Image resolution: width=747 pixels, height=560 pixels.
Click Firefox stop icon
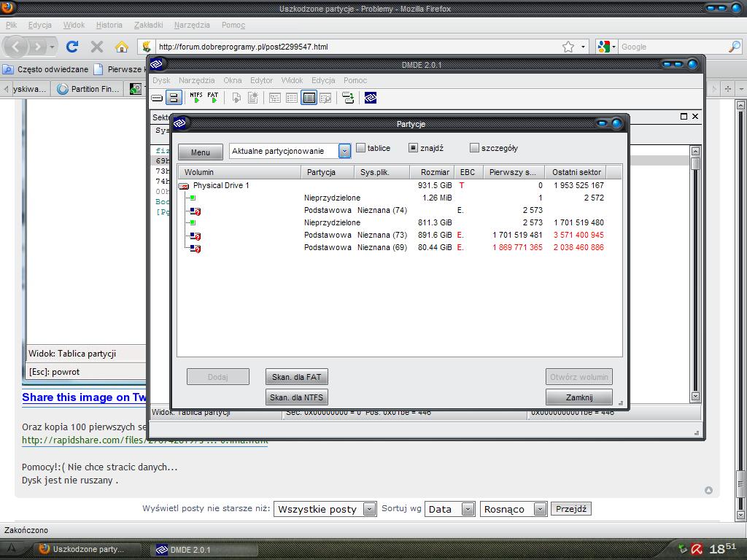tap(97, 47)
